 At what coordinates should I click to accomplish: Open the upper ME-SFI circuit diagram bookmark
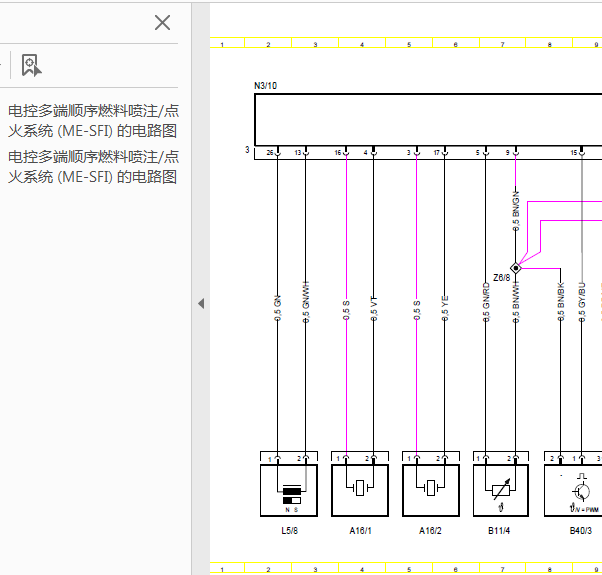[x=93, y=121]
